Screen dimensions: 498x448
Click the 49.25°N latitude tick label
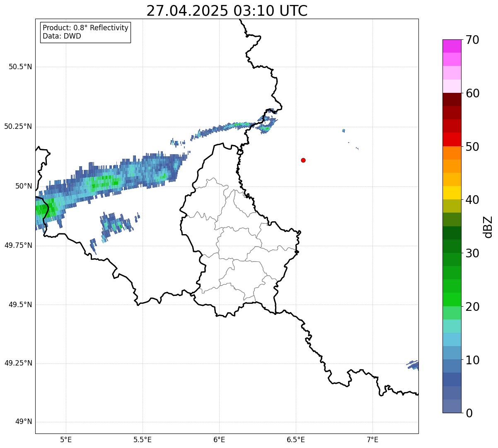(18, 363)
